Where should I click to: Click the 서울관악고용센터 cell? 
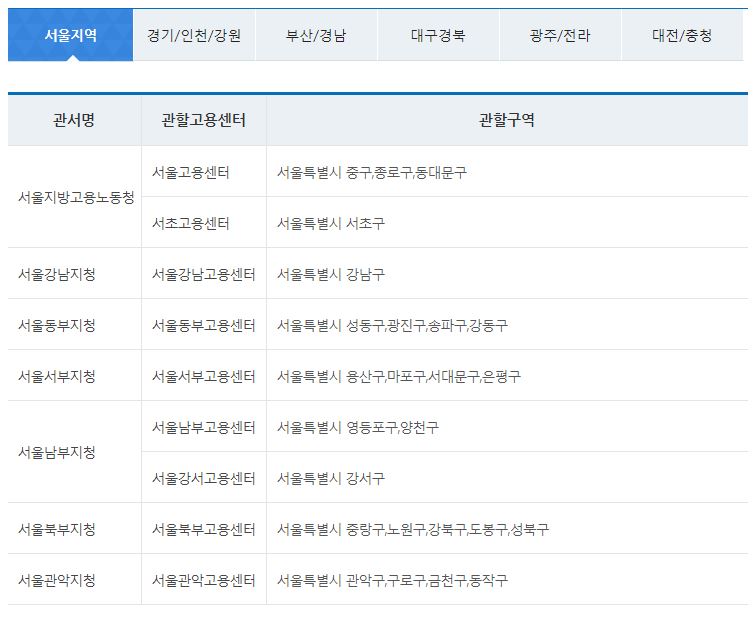203,580
